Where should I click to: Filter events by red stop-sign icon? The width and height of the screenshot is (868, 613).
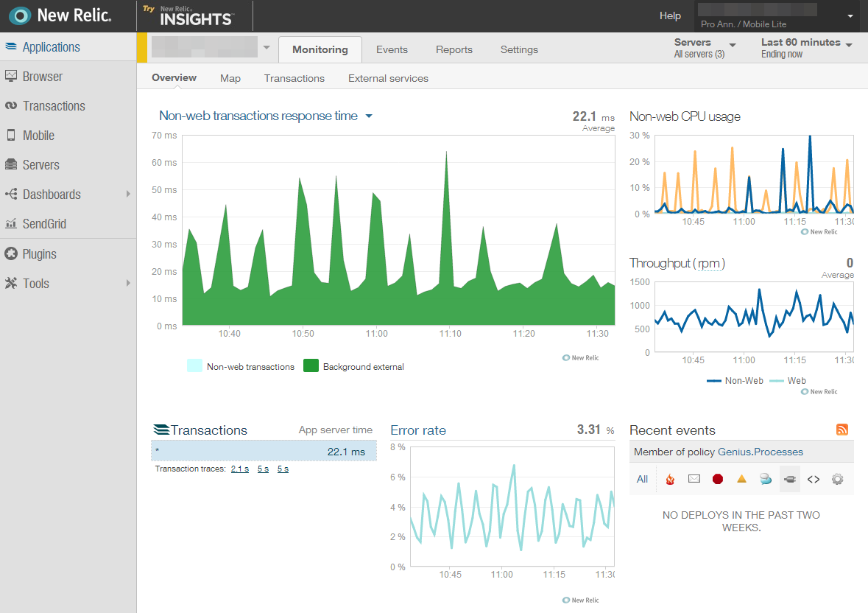(718, 479)
